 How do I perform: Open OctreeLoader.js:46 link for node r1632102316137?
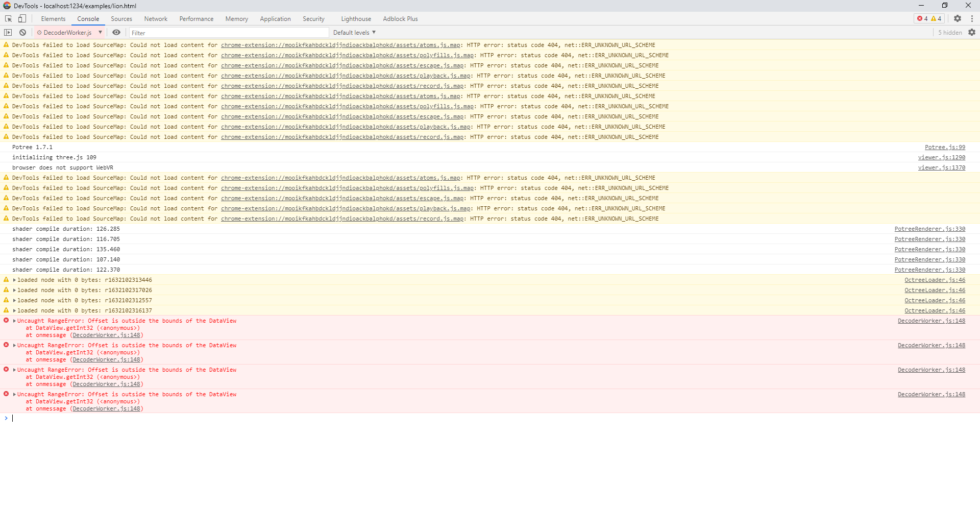pyautogui.click(x=935, y=310)
